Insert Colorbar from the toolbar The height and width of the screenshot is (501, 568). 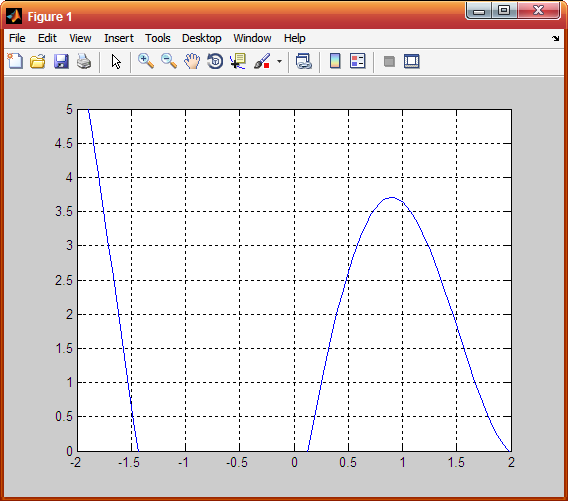coord(335,61)
